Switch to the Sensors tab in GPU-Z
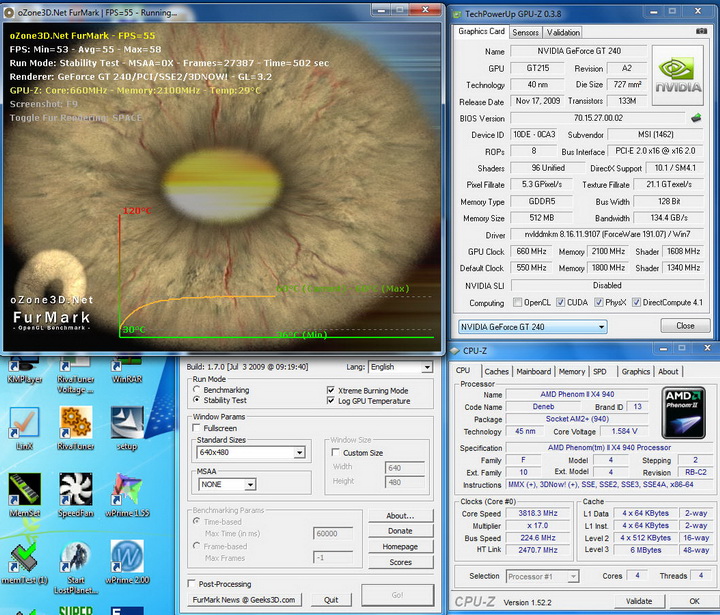This screenshot has height=615, width=720. click(525, 32)
